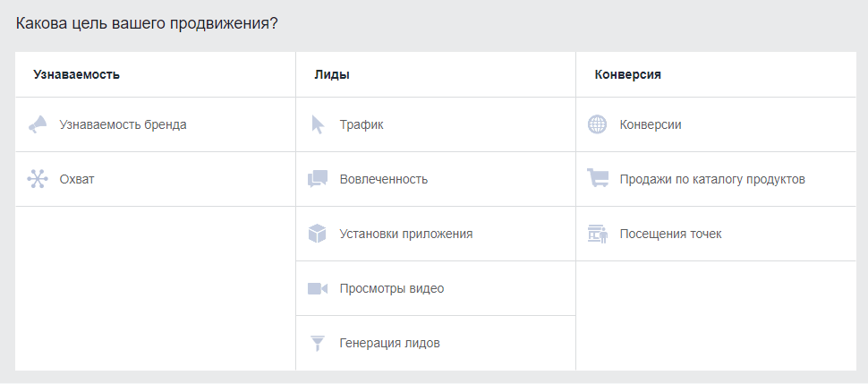Click the Охват reach network icon
Screen dimensions: 868x384
coord(37,179)
